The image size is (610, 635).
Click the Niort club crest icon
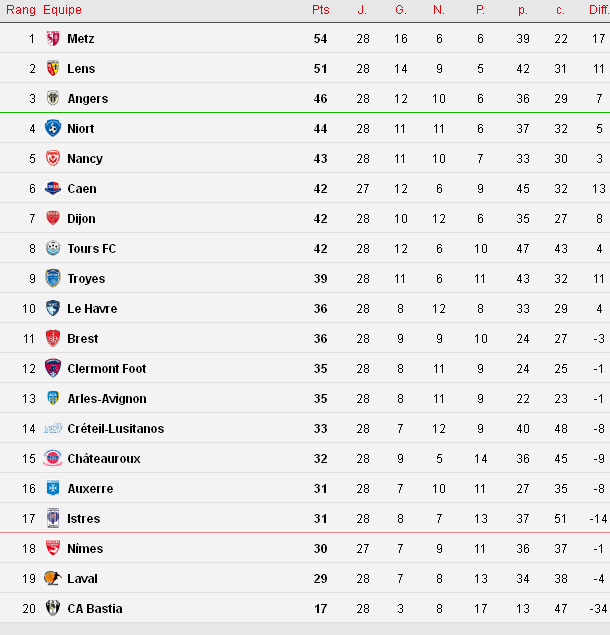pos(53,129)
